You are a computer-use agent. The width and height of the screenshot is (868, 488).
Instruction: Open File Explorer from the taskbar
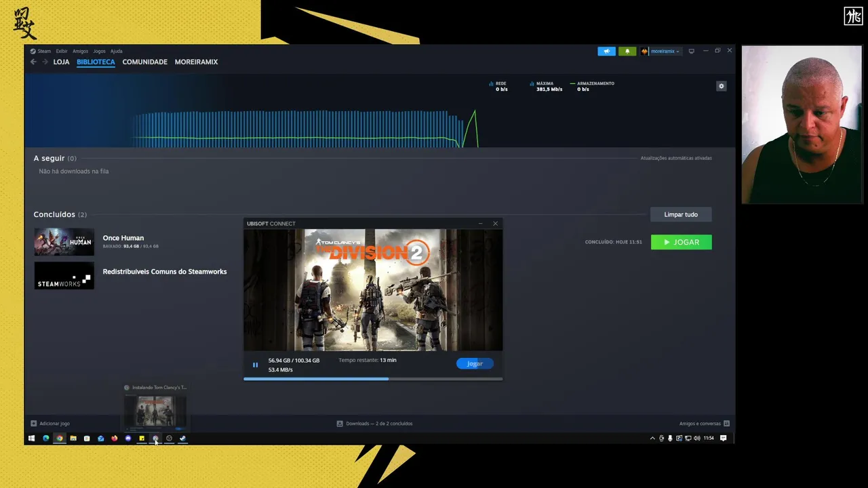pyautogui.click(x=73, y=439)
